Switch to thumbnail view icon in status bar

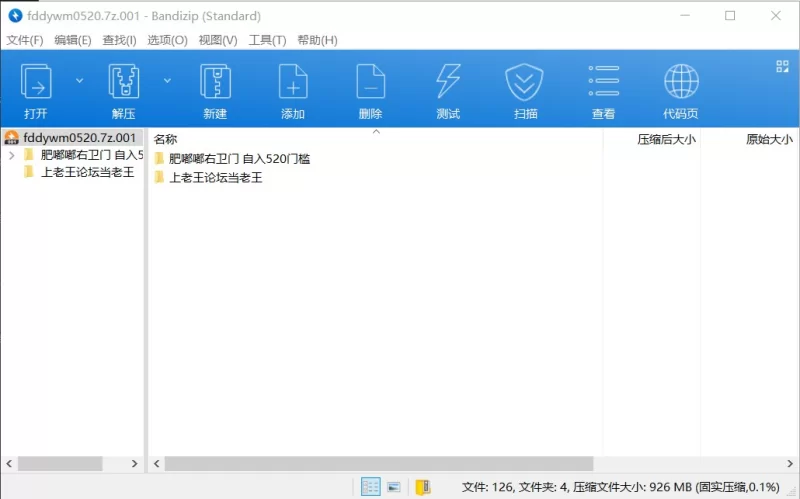point(394,487)
